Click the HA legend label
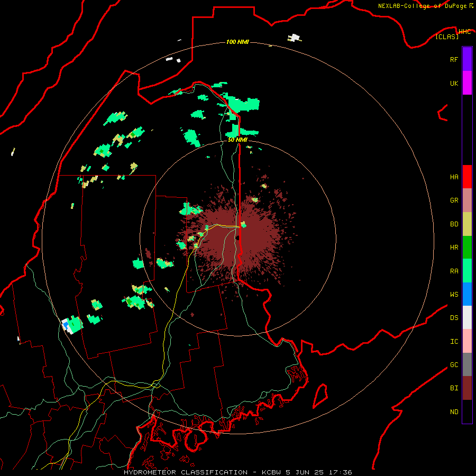This screenshot has height=476, width=476. 454,177
